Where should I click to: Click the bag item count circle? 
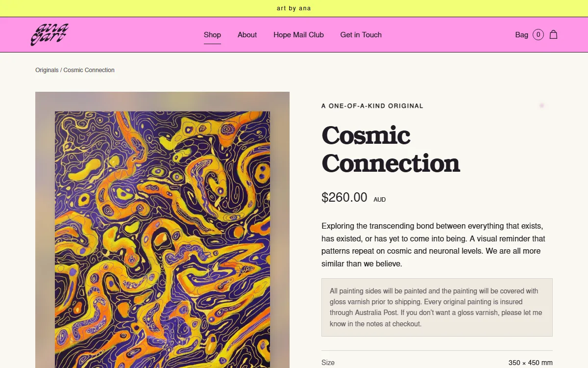538,34
